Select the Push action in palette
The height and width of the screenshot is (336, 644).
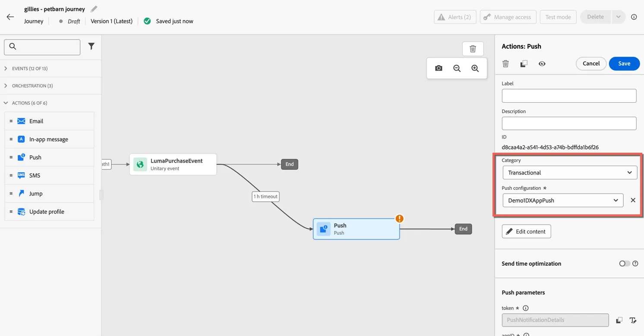49,157
